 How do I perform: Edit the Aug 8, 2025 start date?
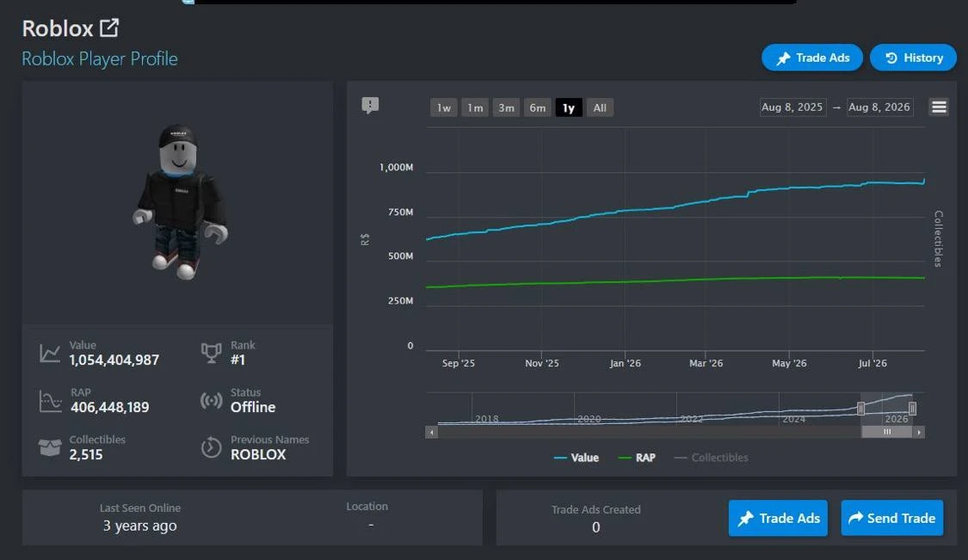tap(792, 108)
